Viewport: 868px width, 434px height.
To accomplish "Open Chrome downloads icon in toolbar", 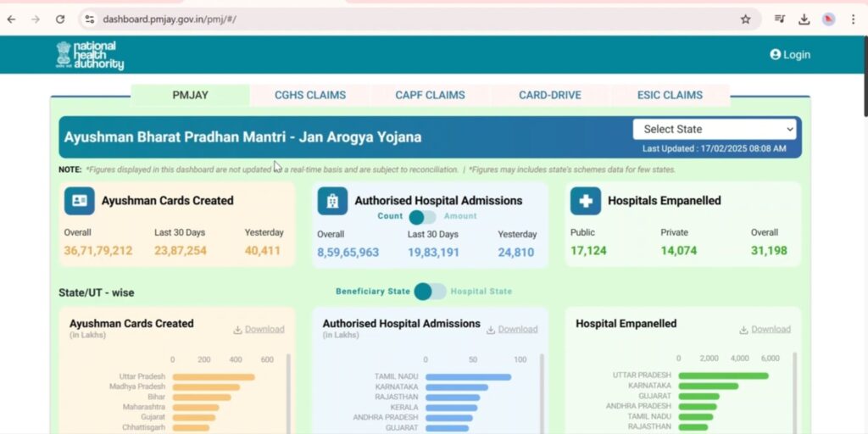I will pos(804,19).
